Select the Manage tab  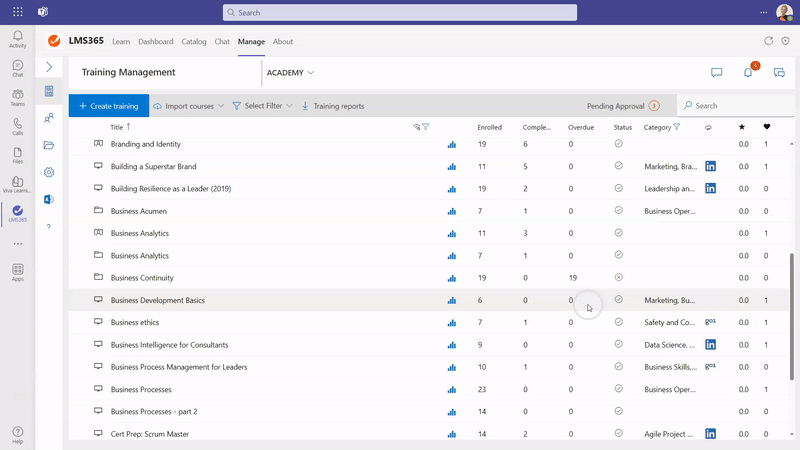click(x=251, y=41)
